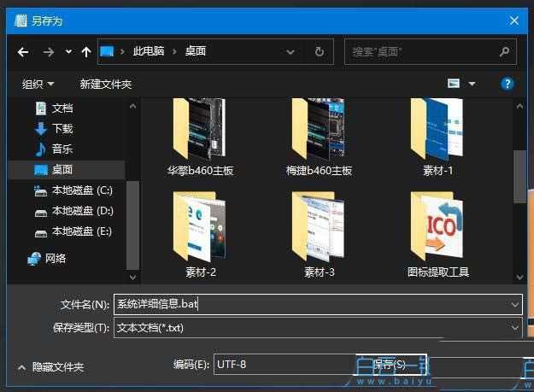Click the blue computer icon in address bar
The image size is (534, 392).
[x=107, y=51]
